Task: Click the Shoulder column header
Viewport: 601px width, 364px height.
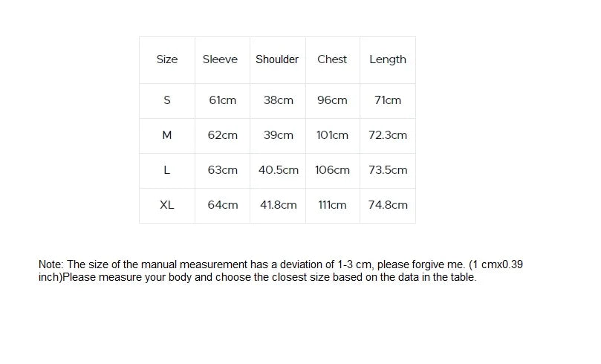Action: pos(277,59)
